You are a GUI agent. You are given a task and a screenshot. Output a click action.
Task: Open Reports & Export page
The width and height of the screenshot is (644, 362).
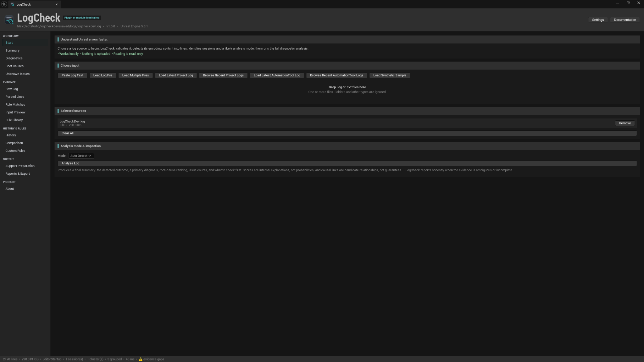click(x=25, y=174)
